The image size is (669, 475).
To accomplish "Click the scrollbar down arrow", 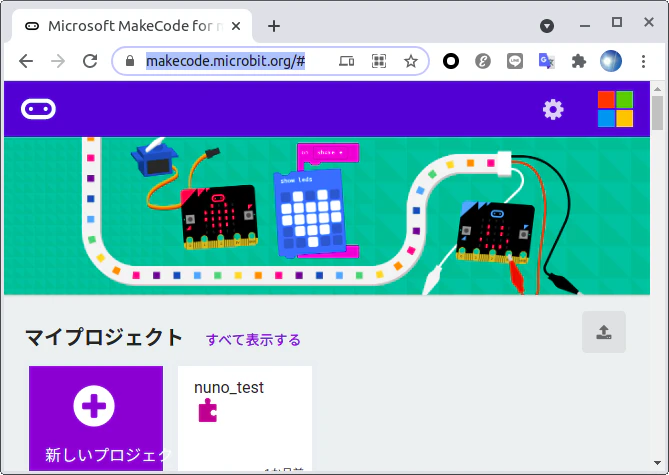I will click(x=657, y=463).
